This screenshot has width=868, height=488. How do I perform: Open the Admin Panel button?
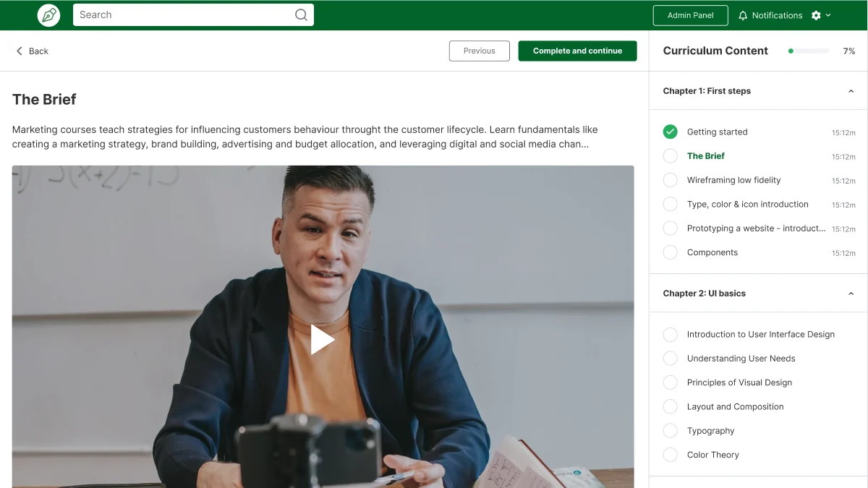pyautogui.click(x=690, y=15)
